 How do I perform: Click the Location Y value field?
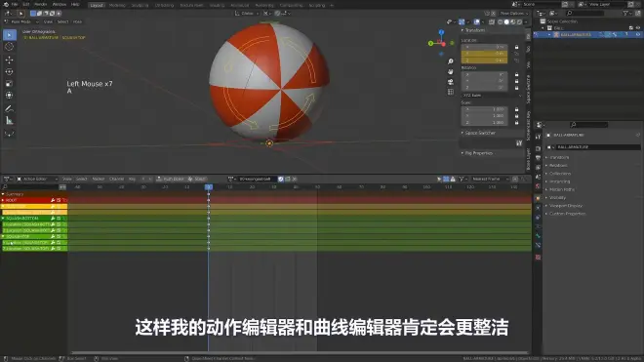coord(485,54)
